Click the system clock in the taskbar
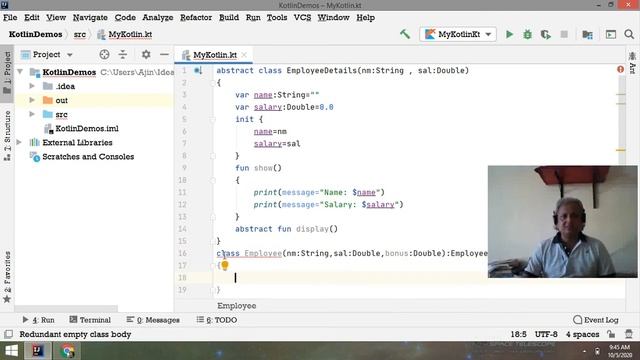Viewport: 640px width, 360px height. click(620, 351)
